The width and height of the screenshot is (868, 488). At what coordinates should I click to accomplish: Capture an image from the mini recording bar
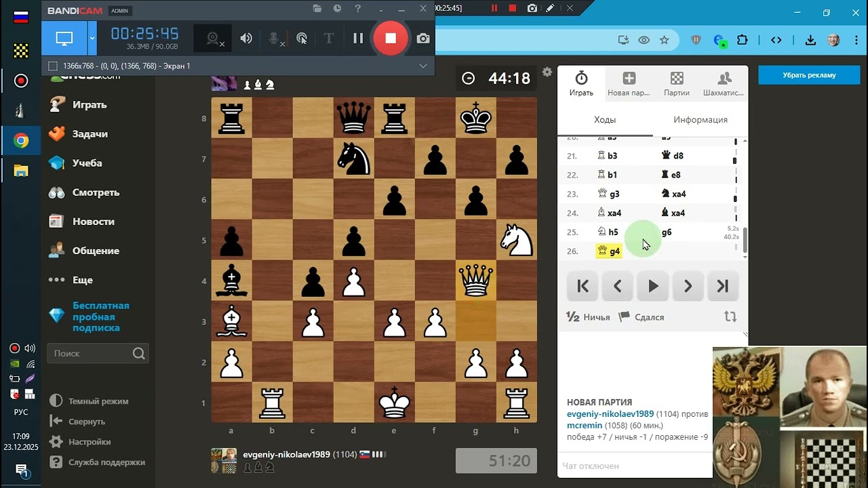532,8
